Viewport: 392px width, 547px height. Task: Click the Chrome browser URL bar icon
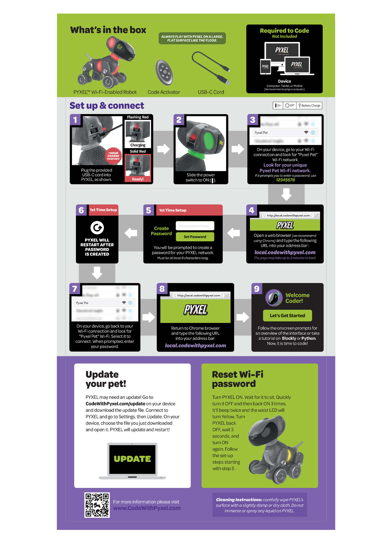point(264,216)
